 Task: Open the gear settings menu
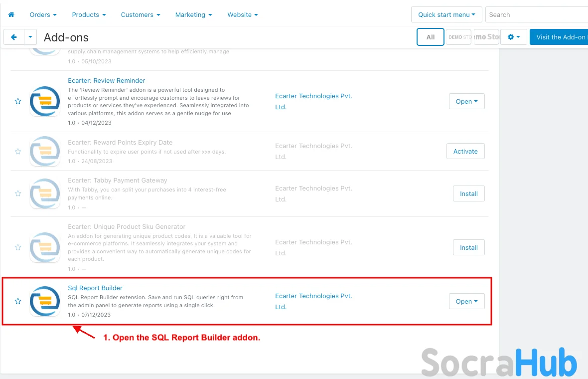[513, 37]
